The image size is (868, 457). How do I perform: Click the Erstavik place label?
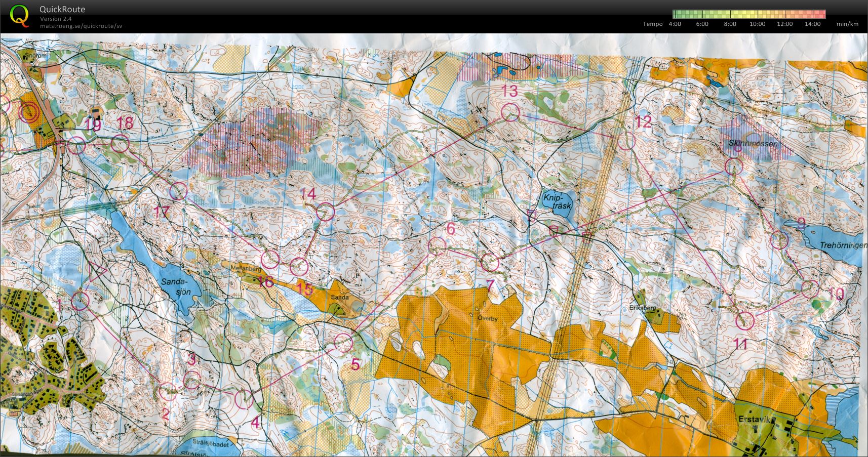pyautogui.click(x=755, y=420)
